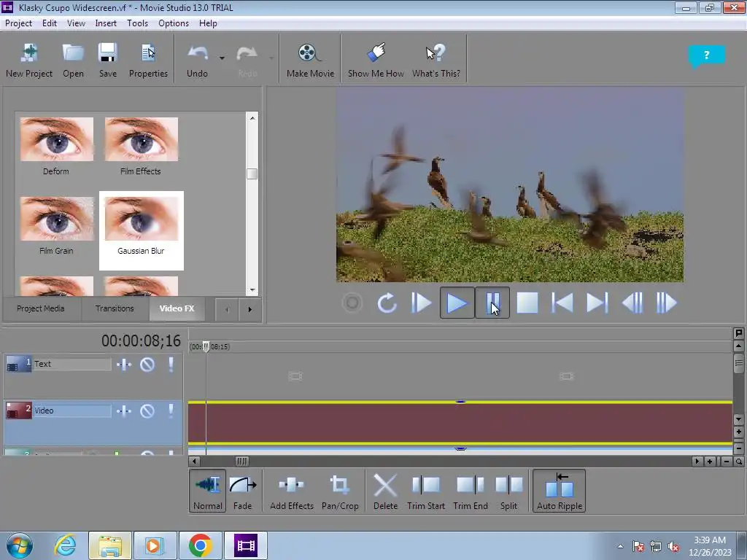Screen dimensions: 747x560
Task: Show more tabs with the right arrow
Action: [249, 309]
